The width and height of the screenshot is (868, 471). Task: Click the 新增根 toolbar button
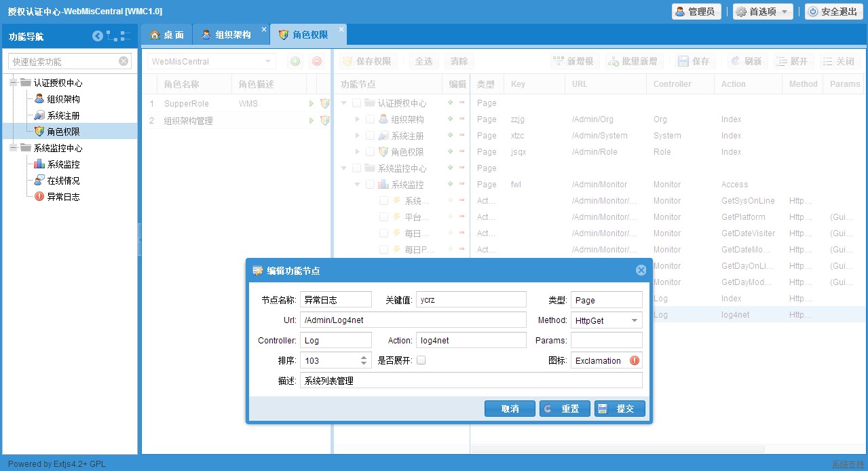click(573, 61)
